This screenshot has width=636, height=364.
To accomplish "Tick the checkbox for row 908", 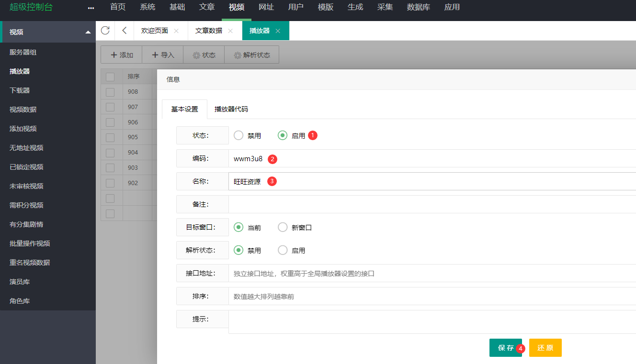I will pos(110,92).
